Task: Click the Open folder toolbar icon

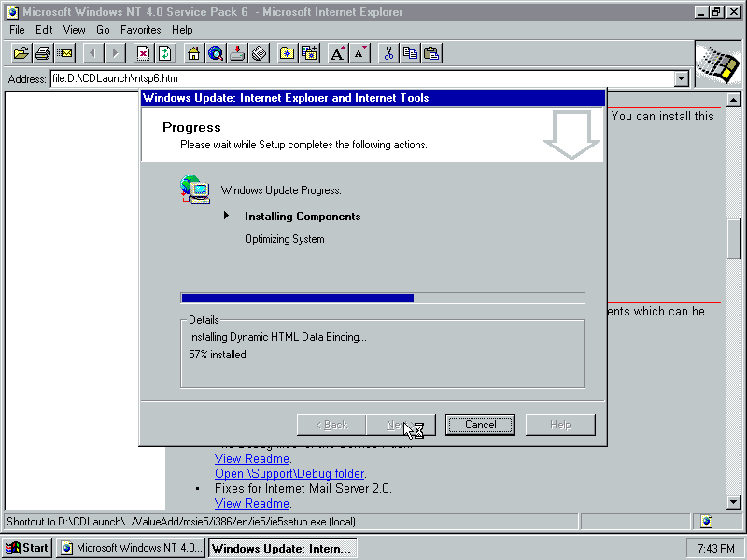Action: [x=21, y=53]
